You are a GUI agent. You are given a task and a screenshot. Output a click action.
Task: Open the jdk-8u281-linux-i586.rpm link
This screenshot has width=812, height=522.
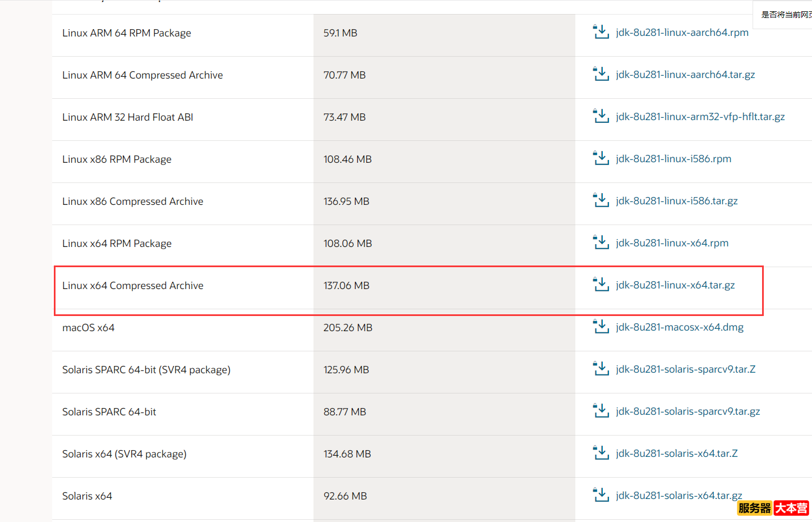click(x=673, y=159)
